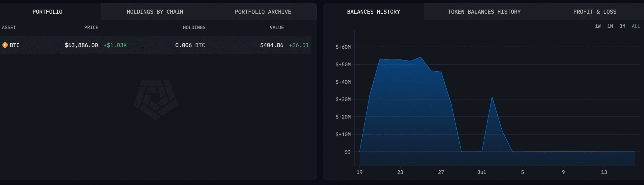Click the $63,886.00 price value
The image size is (644, 185).
click(x=82, y=45)
